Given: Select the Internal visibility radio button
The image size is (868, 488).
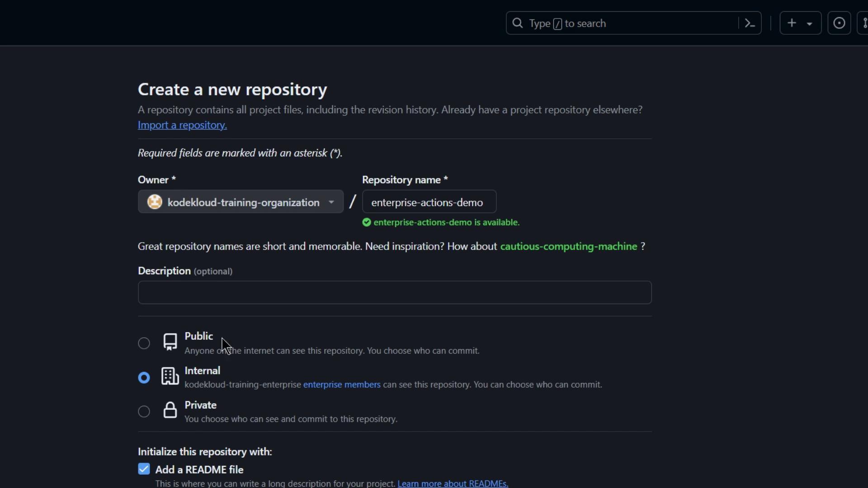Looking at the screenshot, I should click(x=144, y=377).
